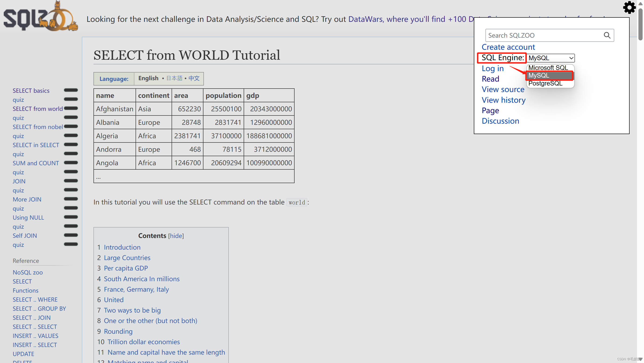This screenshot has height=363, width=644.
Task: Click the page vertical scrollbar thumb
Action: (640, 24)
